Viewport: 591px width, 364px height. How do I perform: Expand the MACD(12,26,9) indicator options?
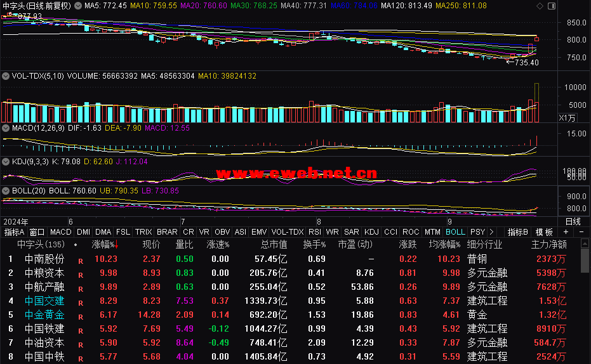coord(5,128)
